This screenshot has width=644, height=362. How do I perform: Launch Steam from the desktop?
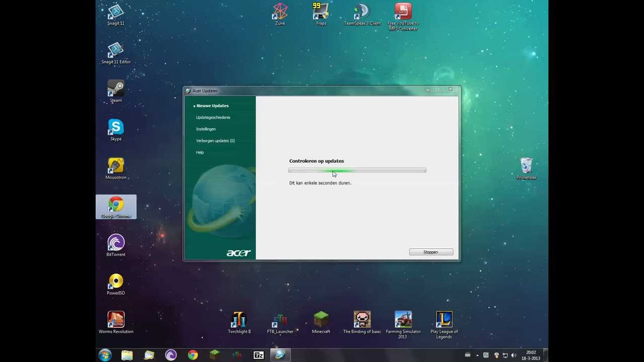(116, 92)
